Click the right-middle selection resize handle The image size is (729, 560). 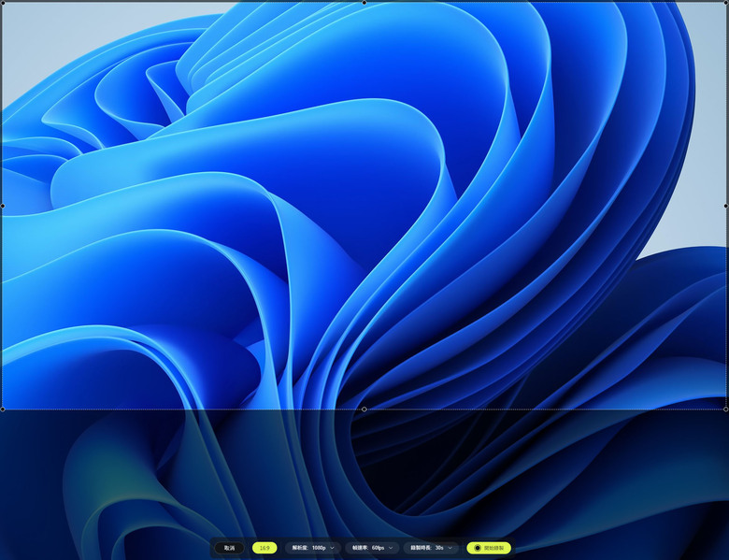(x=726, y=206)
